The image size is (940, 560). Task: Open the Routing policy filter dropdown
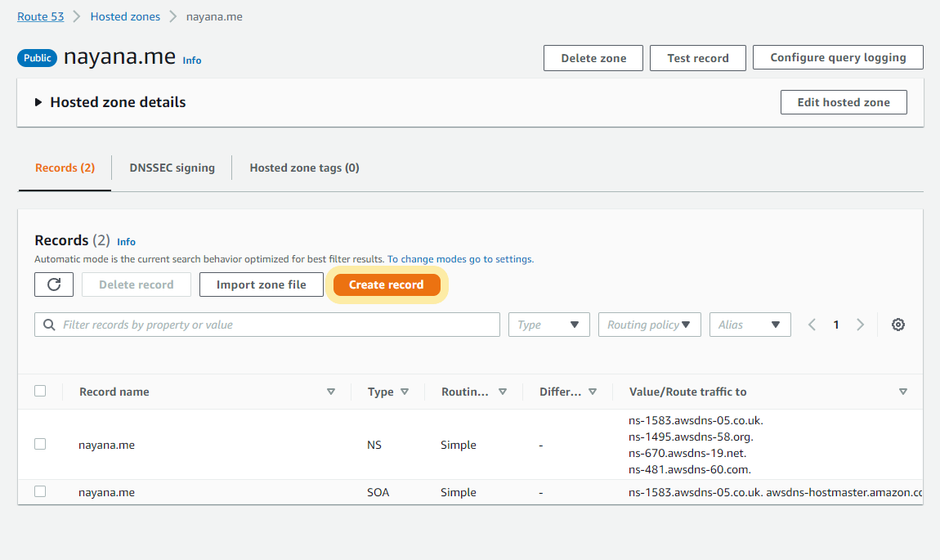coord(649,325)
